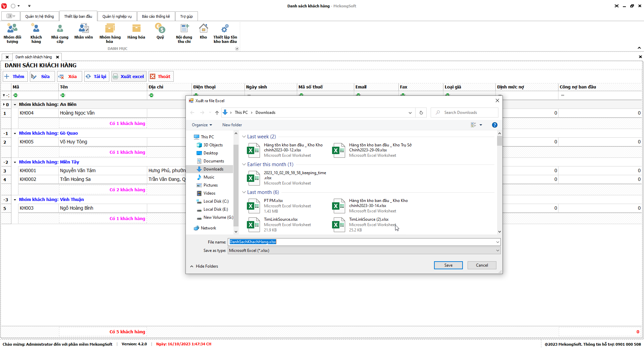This screenshot has width=644, height=348.
Task: Click the Khách hàng ribbon icon
Action: [36, 33]
